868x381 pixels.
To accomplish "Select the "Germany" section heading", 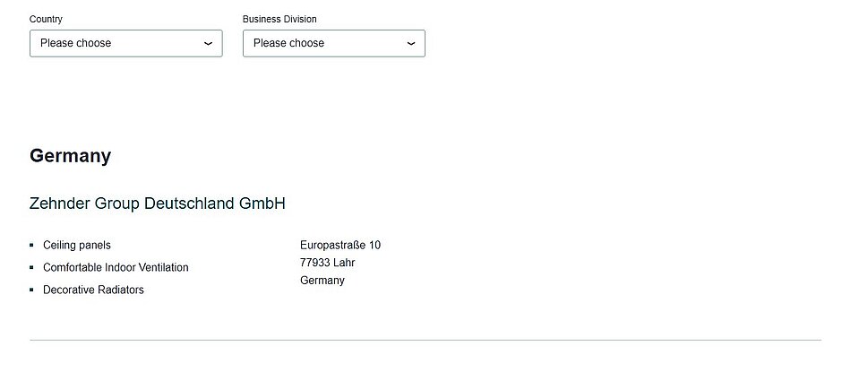I will (70, 156).
